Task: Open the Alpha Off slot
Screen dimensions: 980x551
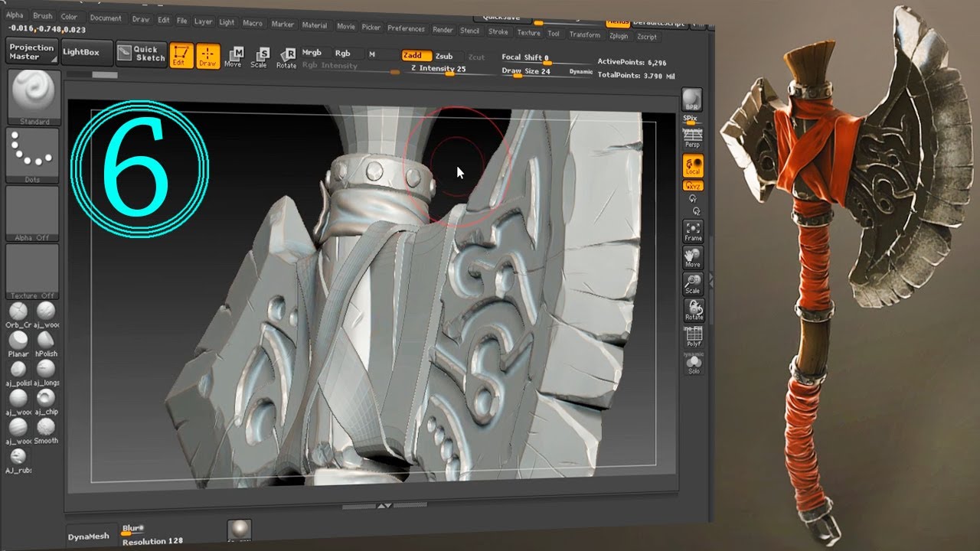Action: [x=32, y=214]
